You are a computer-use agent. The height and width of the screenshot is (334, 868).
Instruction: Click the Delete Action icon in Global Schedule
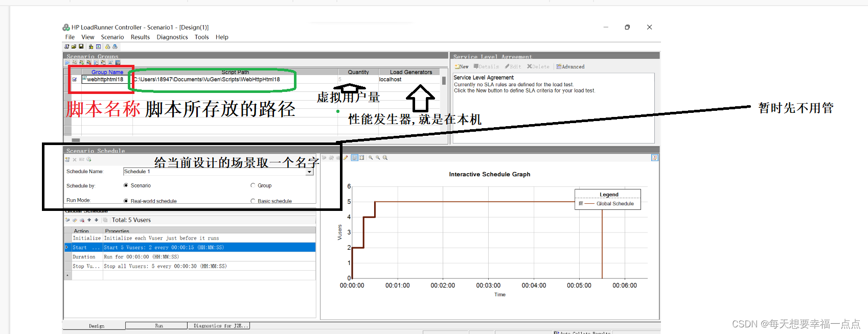click(x=82, y=220)
